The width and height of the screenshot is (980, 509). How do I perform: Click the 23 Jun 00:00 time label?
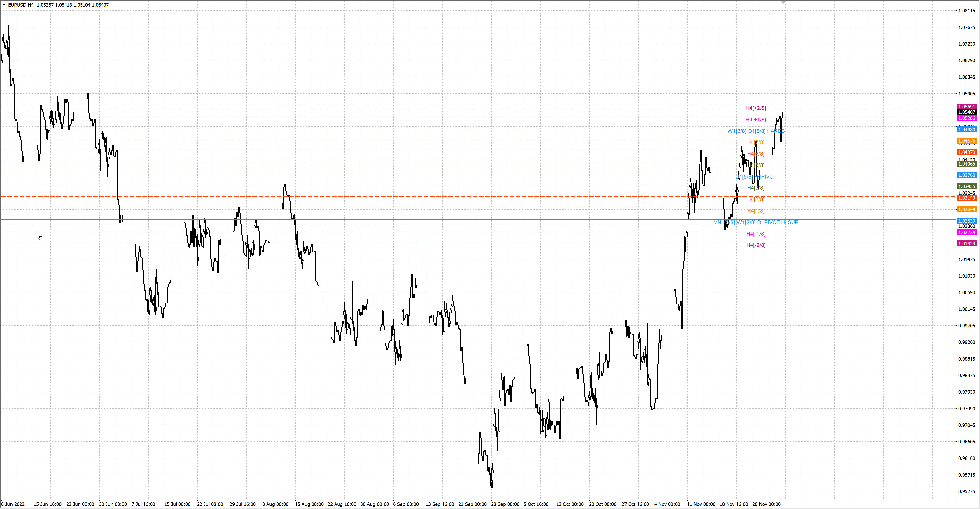(x=80, y=504)
